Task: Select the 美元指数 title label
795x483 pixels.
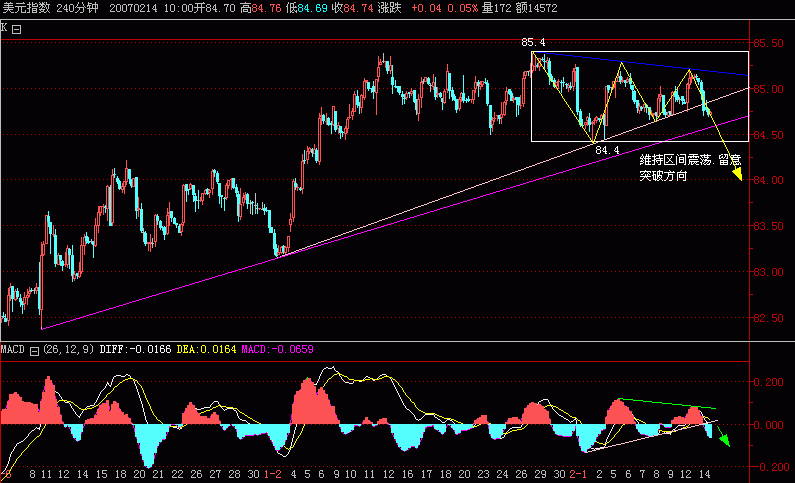Action: tap(26, 8)
